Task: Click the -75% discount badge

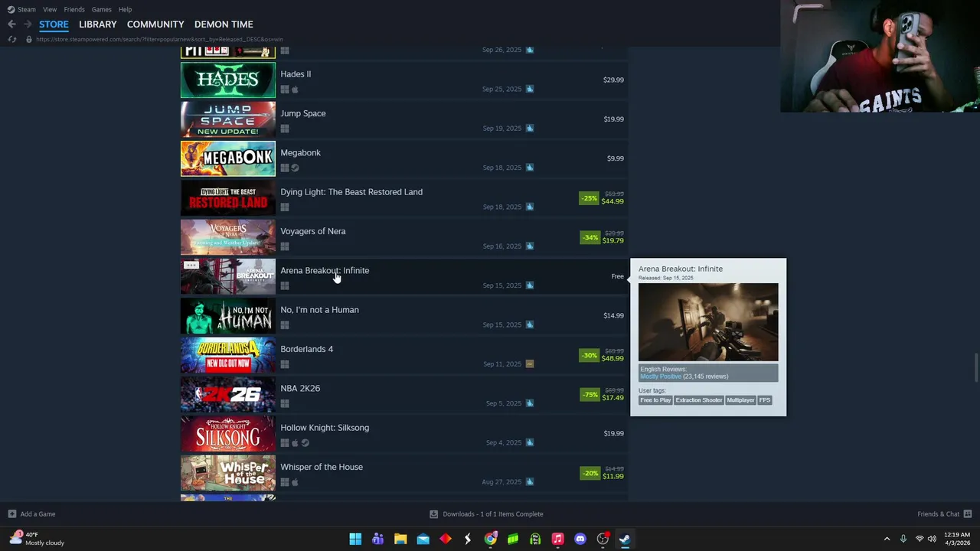Action: [590, 395]
